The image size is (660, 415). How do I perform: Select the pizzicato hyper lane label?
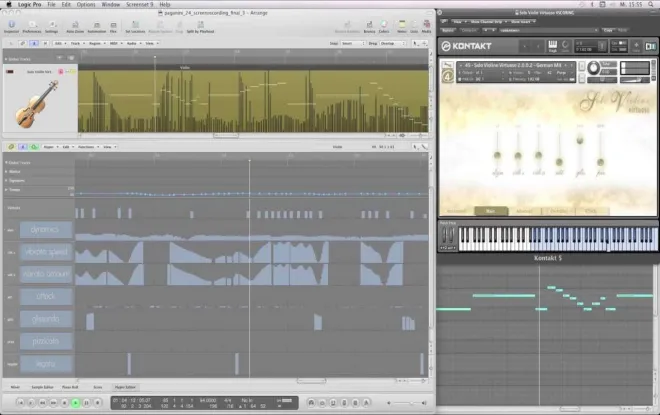pos(46,341)
